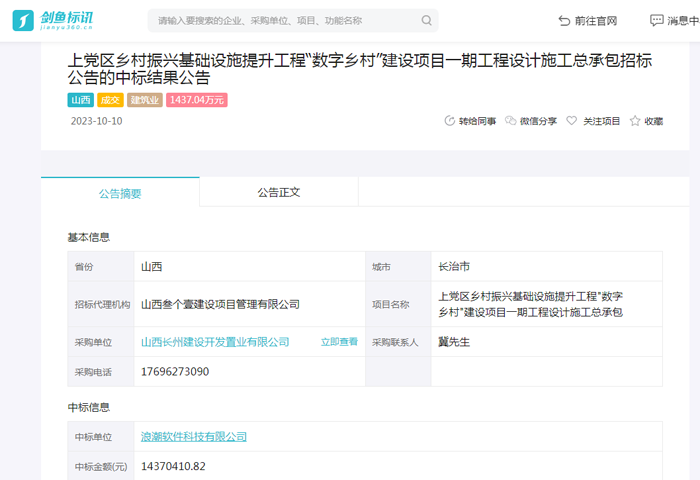The image size is (700, 480).
Task: Click the date 2023-10-10
Action: pyautogui.click(x=96, y=121)
